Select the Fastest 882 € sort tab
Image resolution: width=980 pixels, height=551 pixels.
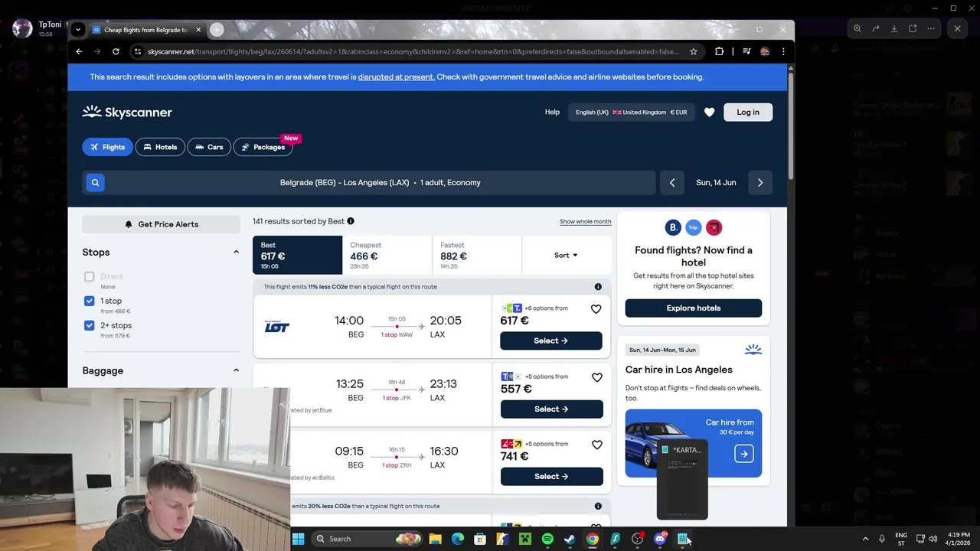476,255
